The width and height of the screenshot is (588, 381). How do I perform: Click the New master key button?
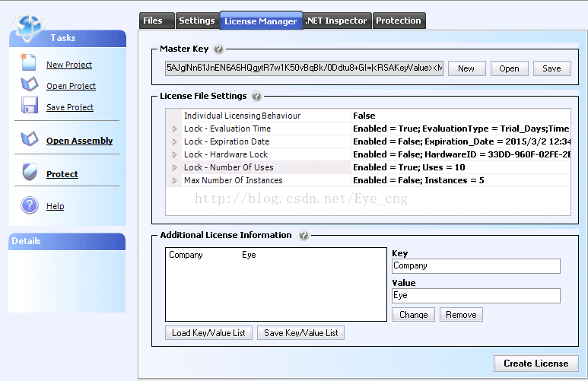(x=466, y=68)
